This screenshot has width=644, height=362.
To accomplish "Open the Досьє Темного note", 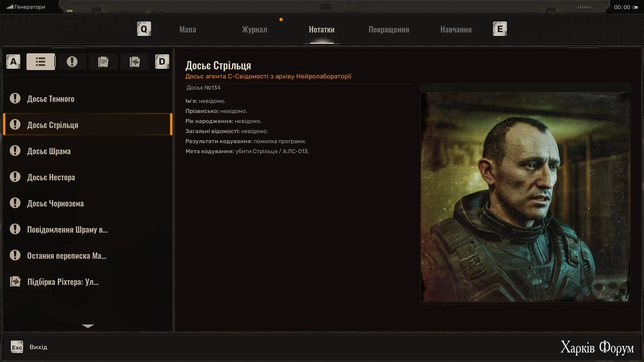I will (88, 99).
